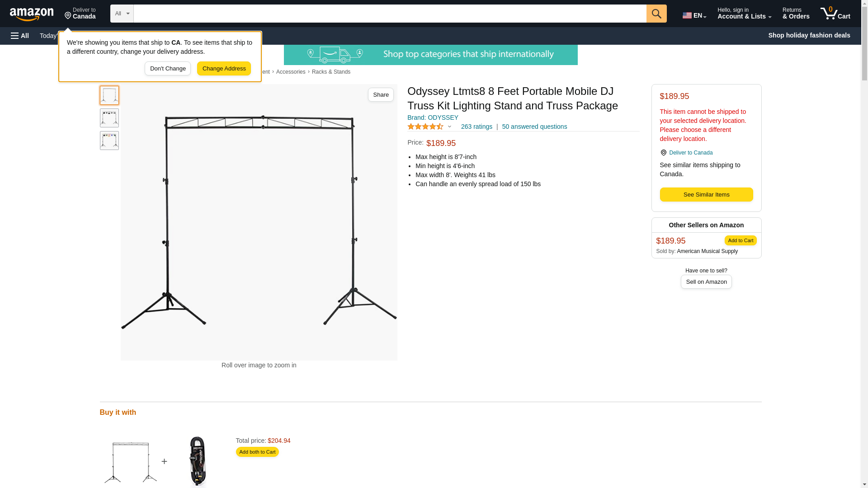Open the All hamburger menu

(x=20, y=36)
